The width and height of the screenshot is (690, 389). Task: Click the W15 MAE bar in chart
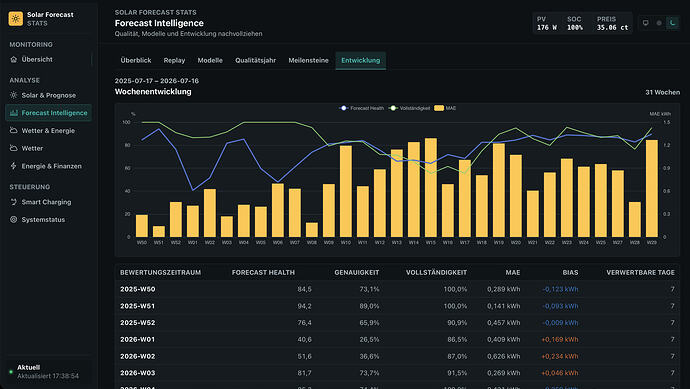[431, 188]
